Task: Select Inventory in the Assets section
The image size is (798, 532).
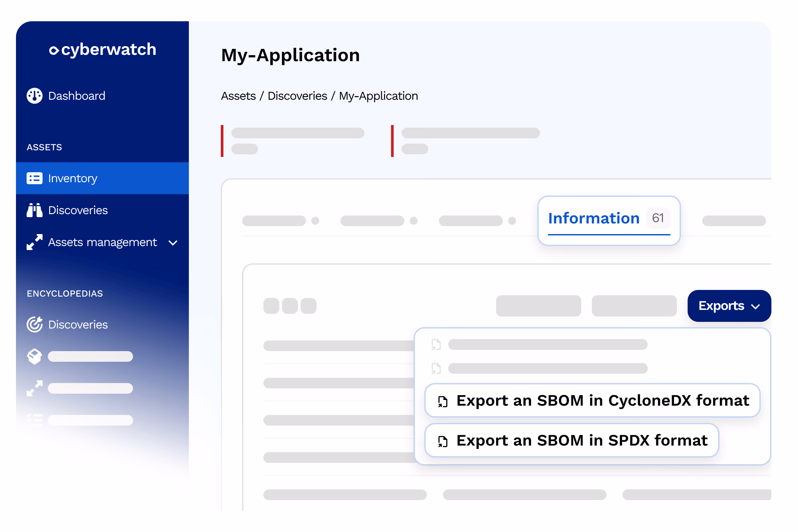Action: click(x=102, y=178)
